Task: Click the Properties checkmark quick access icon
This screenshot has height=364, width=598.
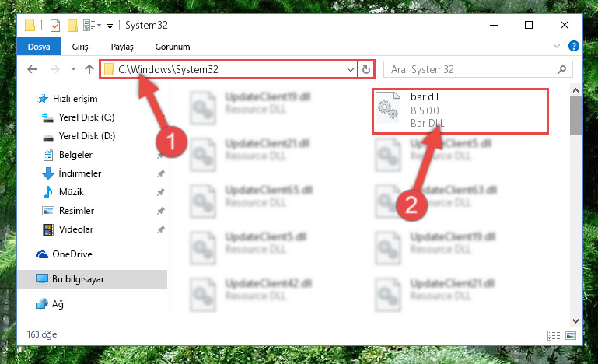Action: coord(55,26)
